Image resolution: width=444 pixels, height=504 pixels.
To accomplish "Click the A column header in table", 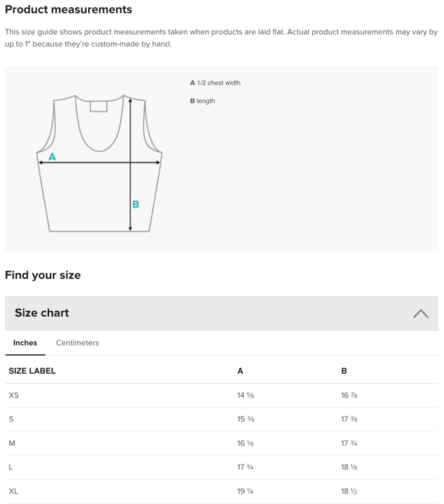I will point(240,371).
